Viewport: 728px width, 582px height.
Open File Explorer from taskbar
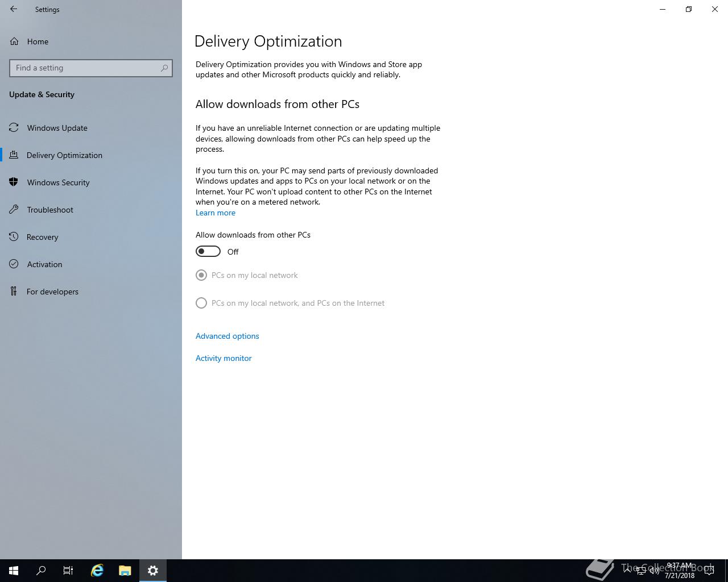(x=125, y=571)
